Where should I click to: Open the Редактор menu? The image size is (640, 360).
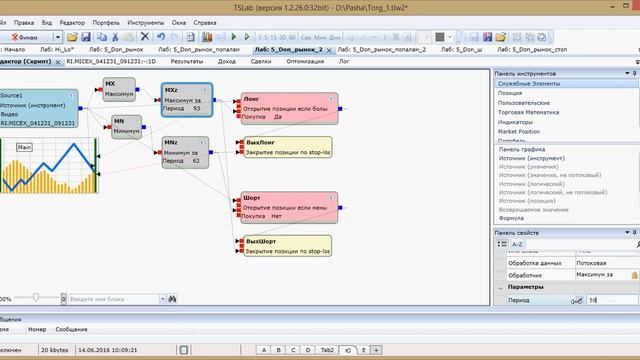(72, 23)
